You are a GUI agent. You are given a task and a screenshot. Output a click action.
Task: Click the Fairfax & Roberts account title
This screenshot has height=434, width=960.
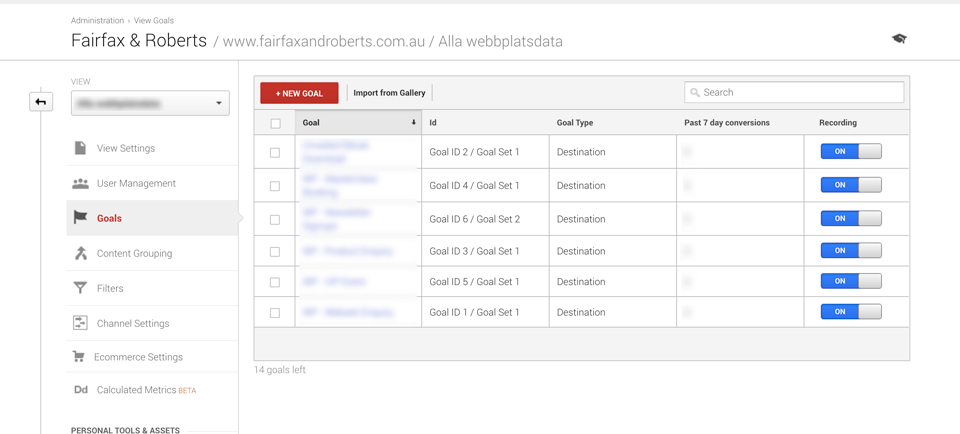[139, 40]
